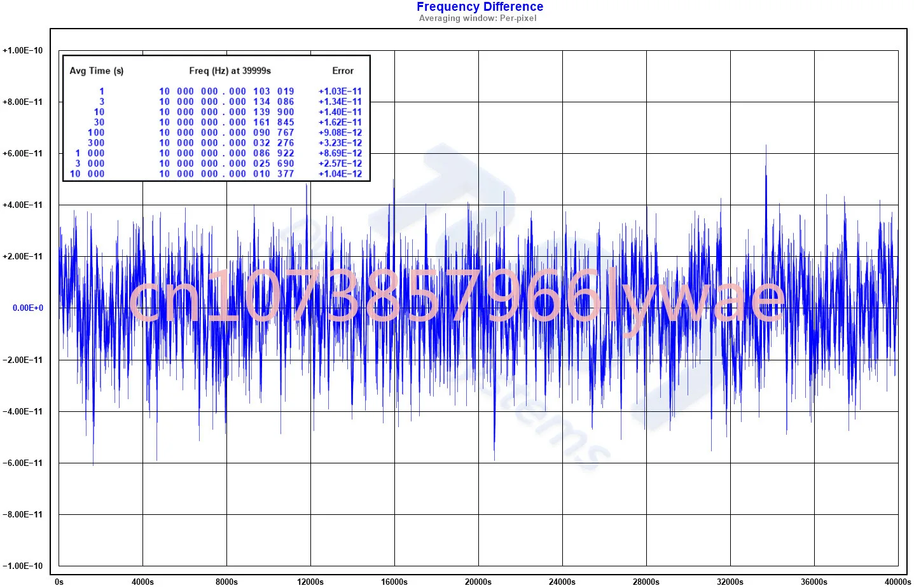
Task: Select the error value +1.03E-11
Action: [x=340, y=92]
